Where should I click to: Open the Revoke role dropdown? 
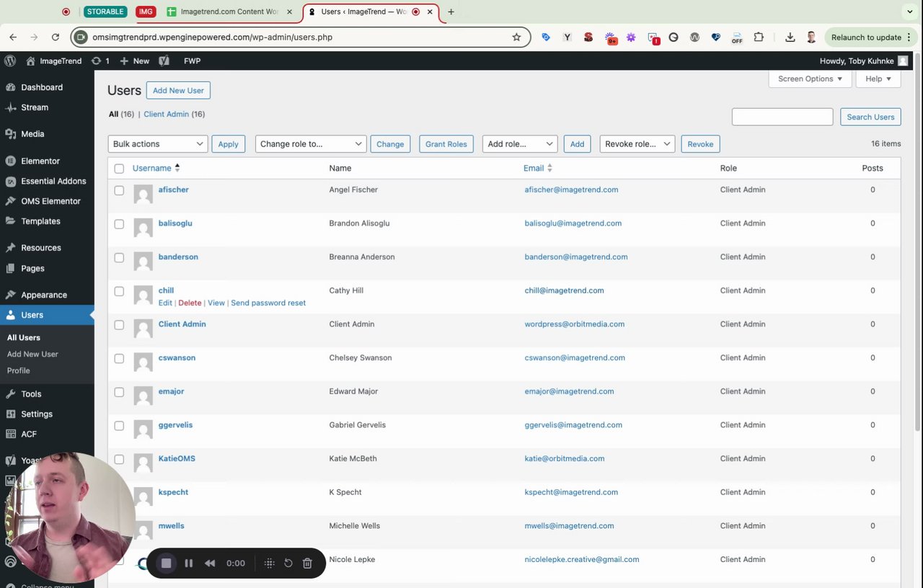point(637,144)
